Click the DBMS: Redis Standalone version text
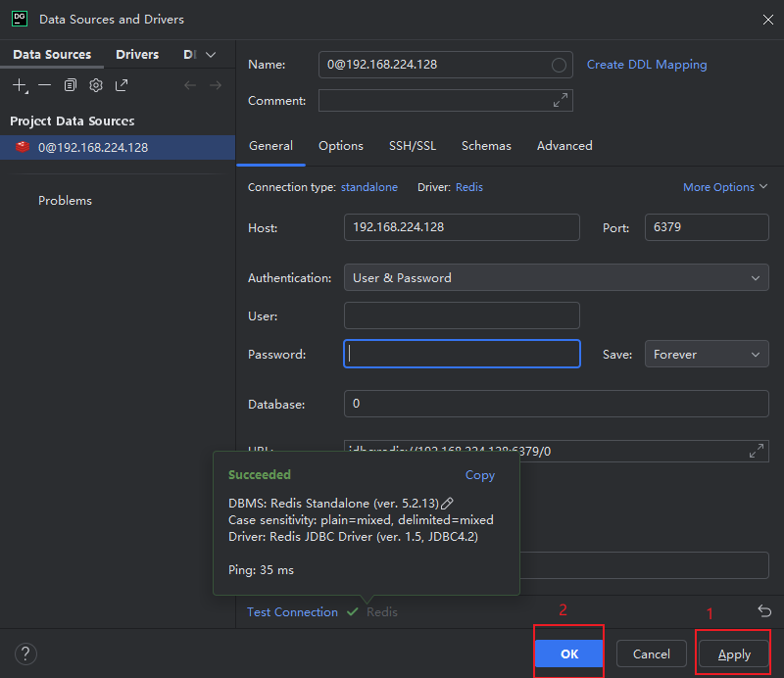This screenshot has width=784, height=678. pos(333,503)
